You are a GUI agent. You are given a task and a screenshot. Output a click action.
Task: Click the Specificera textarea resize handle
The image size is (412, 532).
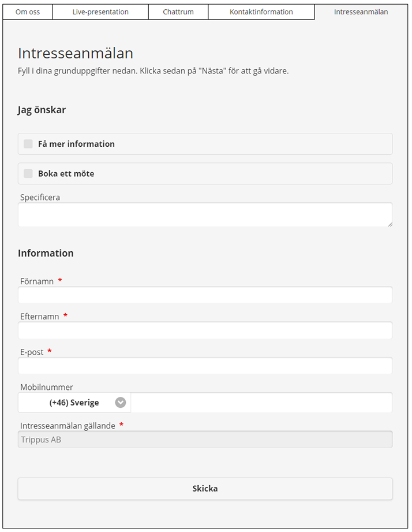(x=390, y=224)
